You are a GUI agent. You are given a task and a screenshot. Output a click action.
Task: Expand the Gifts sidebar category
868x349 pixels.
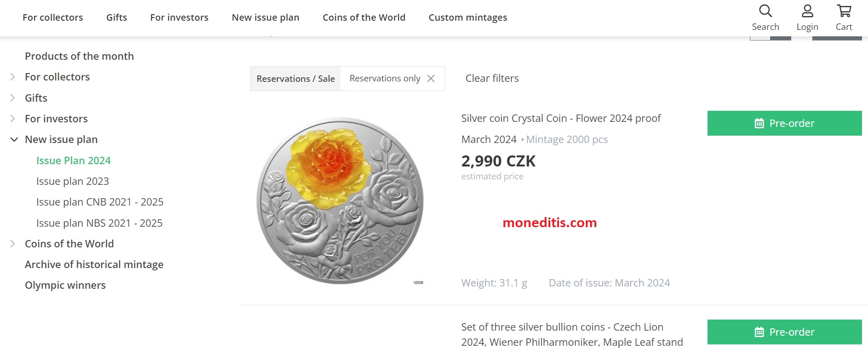(13, 98)
